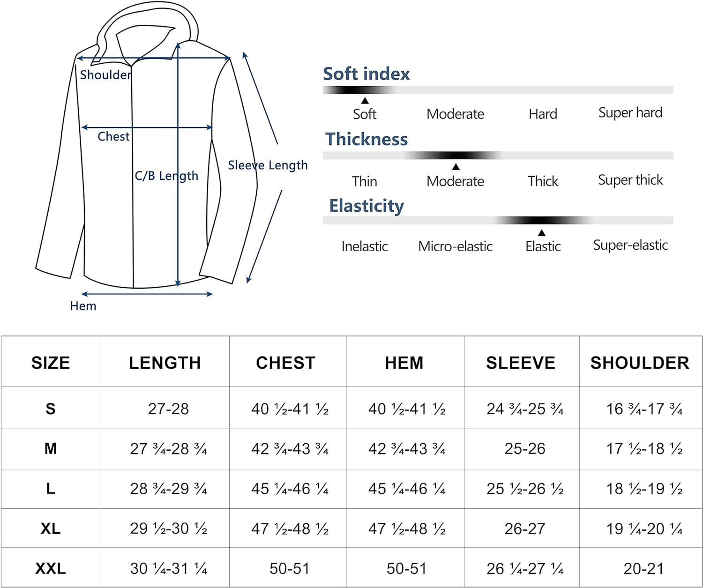Click the Elasticity triangle marker under Elastic
The height and width of the screenshot is (588, 703).
[542, 233]
